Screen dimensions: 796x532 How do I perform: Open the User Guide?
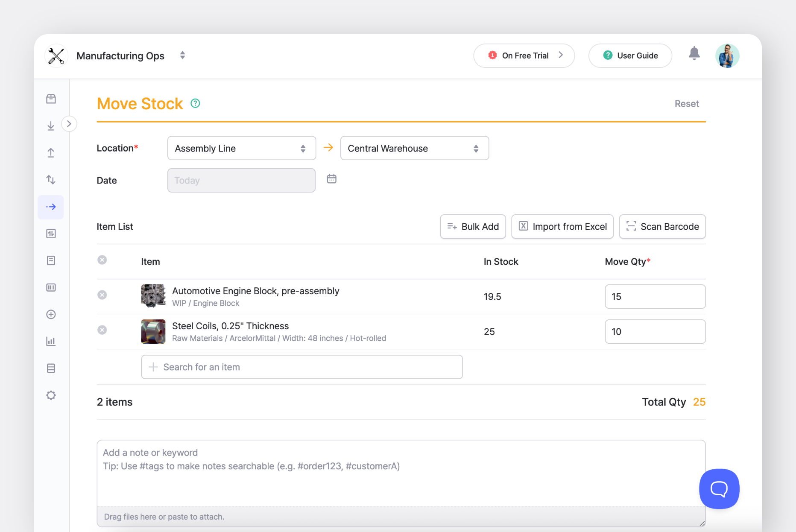click(630, 56)
